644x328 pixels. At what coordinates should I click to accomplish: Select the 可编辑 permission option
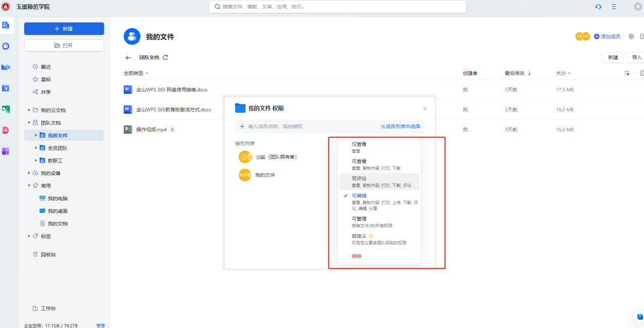pos(359,196)
